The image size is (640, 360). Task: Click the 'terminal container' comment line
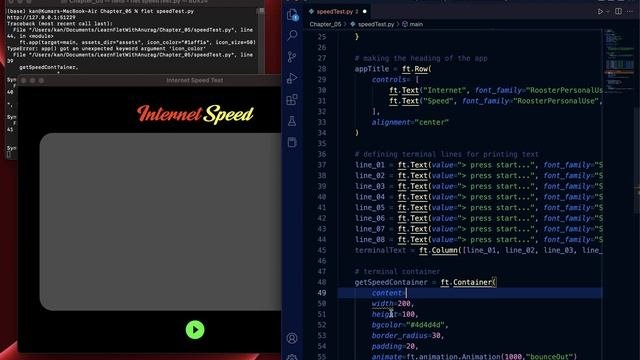[x=397, y=271]
